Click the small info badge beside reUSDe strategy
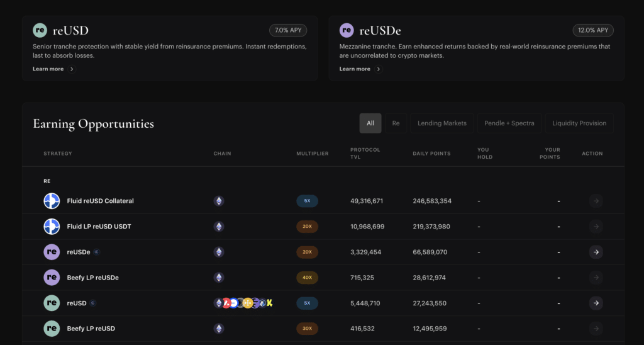Viewport: 644px width, 345px height. pos(96,252)
